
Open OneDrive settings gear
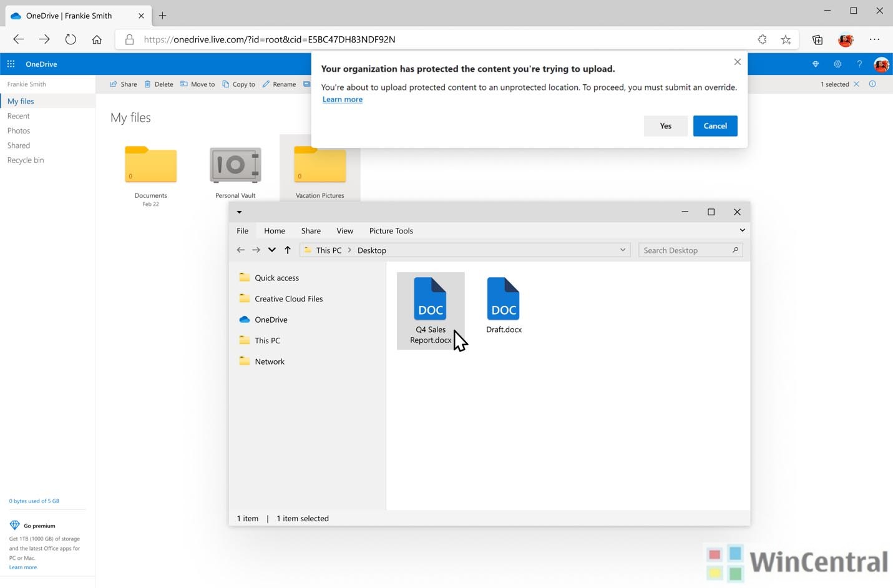(837, 64)
